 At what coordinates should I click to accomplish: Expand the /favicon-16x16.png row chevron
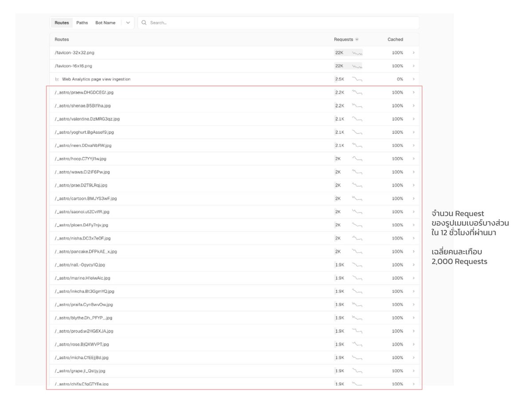(x=414, y=66)
